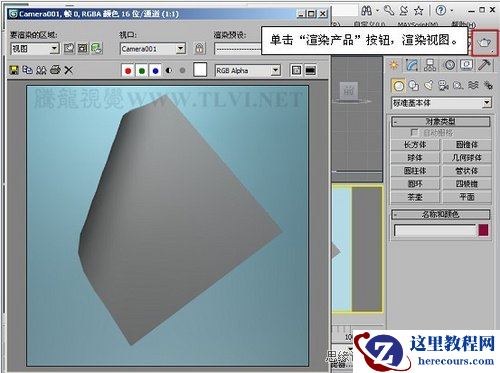The image size is (500, 373).
Task: Click the key Subscription Center icon
Action: click(389, 11)
